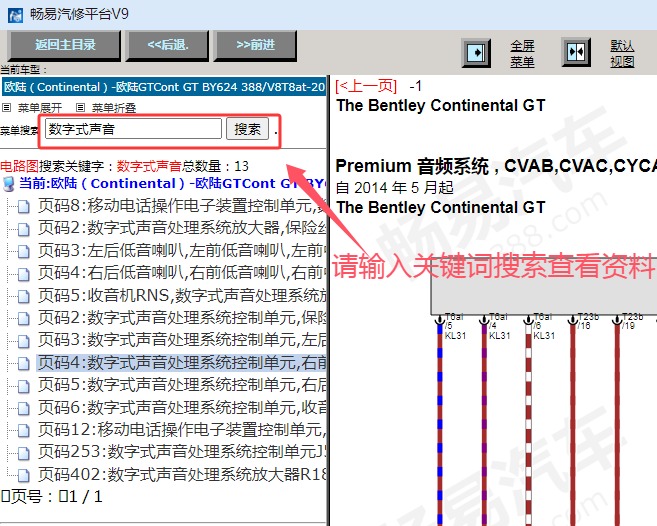This screenshot has height=526, width=657.
Task: Select highlighted 页码4:数字式声音处理系统控制单元,右前
Action: pyautogui.click(x=181, y=363)
